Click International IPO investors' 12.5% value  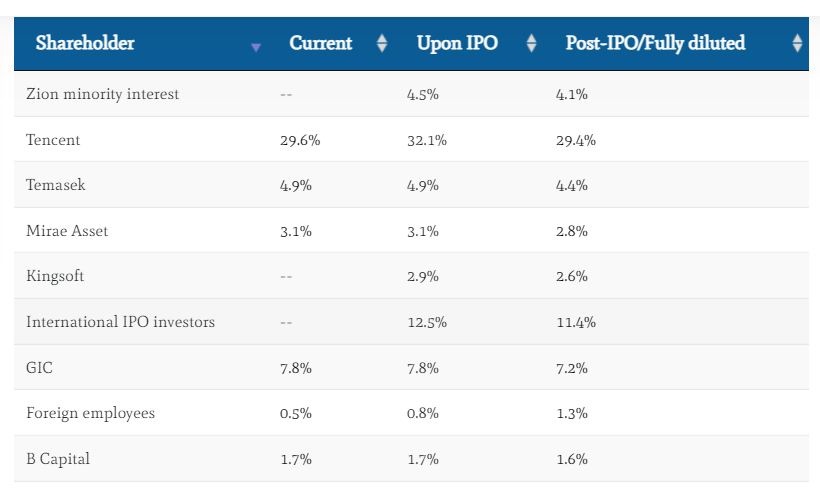(426, 322)
